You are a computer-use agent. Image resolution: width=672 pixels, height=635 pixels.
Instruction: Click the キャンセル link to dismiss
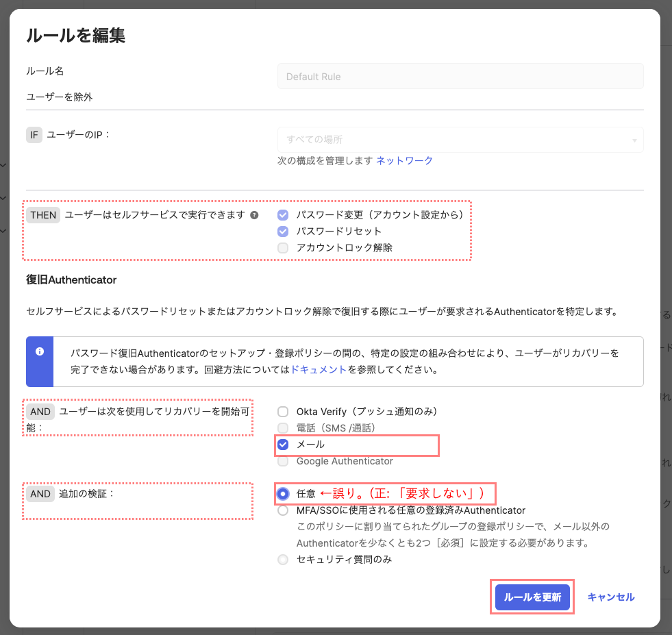click(x=610, y=597)
